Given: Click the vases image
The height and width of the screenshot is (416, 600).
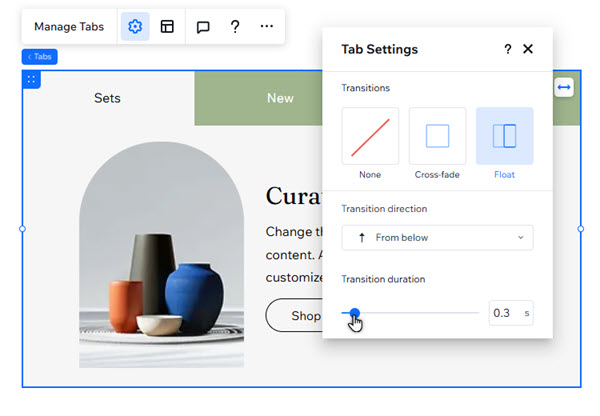Looking at the screenshot, I should 161,255.
